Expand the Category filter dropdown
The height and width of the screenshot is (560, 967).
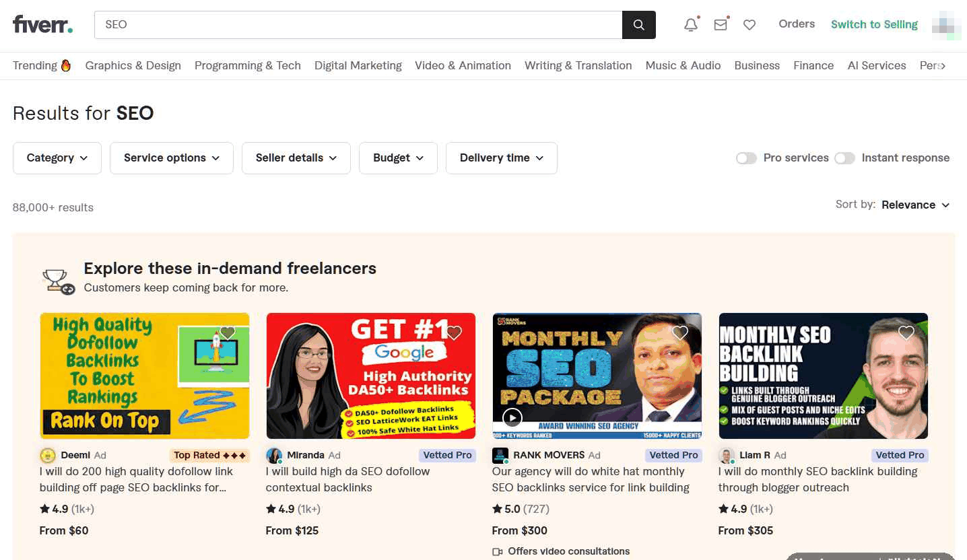(57, 158)
